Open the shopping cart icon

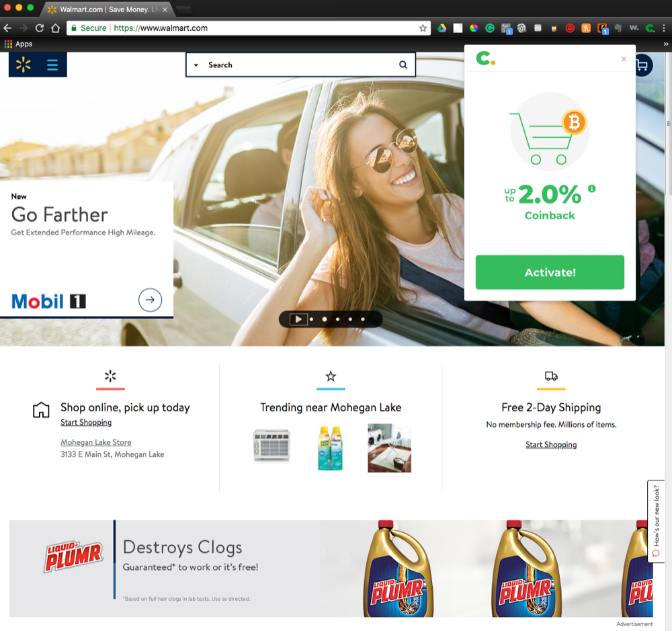(x=642, y=65)
